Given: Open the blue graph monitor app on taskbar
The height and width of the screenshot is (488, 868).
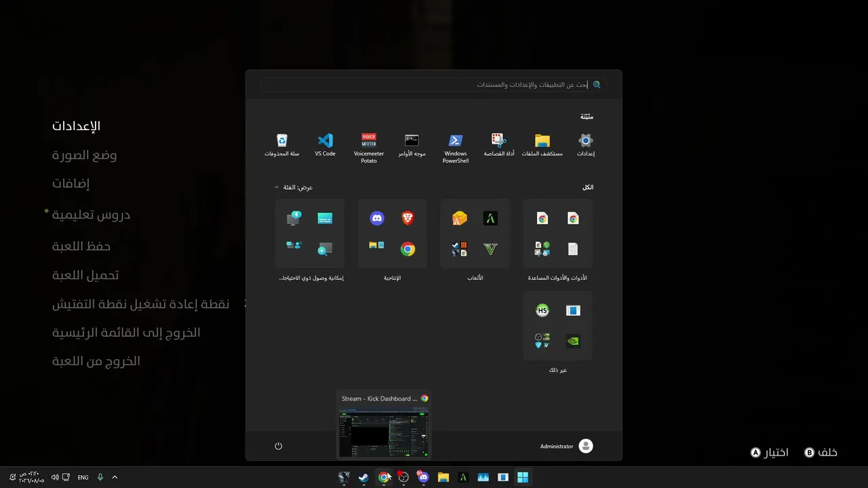Looking at the screenshot, I should pyautogui.click(x=483, y=477).
